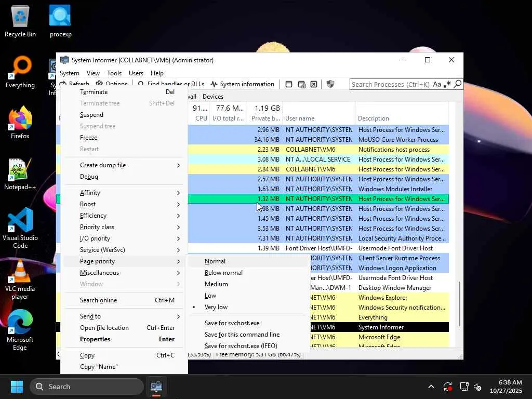Select the Windows Modules Installer row
The image size is (532, 399).
tap(318, 189)
